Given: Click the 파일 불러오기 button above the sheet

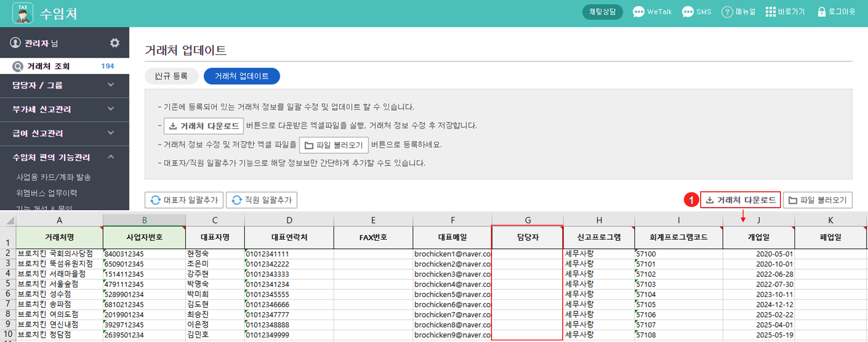Looking at the screenshot, I should (x=818, y=200).
